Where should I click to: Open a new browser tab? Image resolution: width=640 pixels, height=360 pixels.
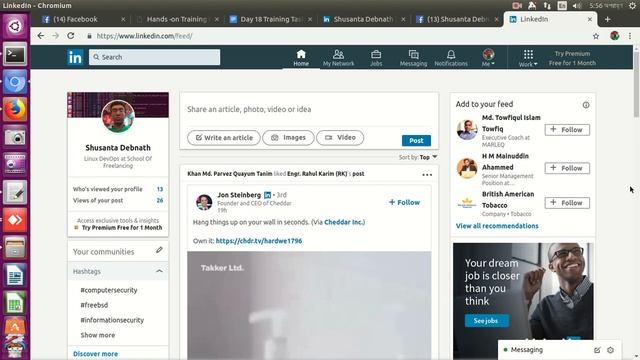[607, 19]
